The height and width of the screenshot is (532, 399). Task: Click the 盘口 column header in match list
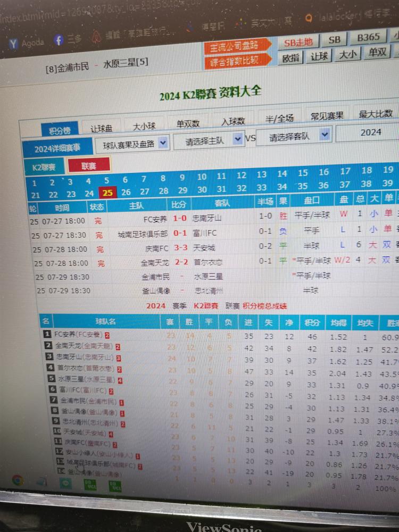pyautogui.click(x=312, y=200)
